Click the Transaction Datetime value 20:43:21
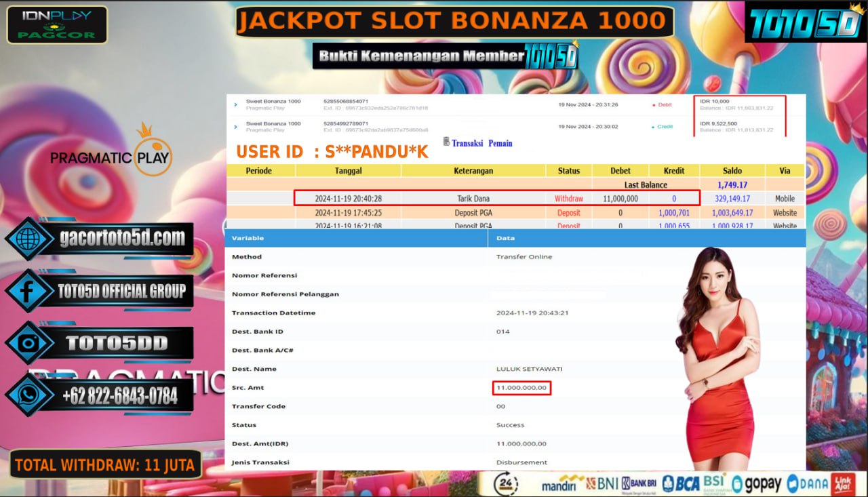The image size is (868, 497). click(532, 313)
